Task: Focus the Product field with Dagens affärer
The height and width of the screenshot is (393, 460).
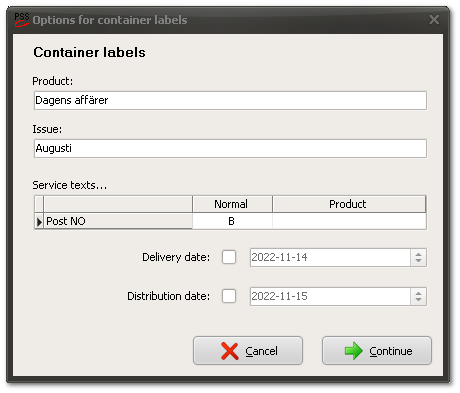Action: click(230, 100)
